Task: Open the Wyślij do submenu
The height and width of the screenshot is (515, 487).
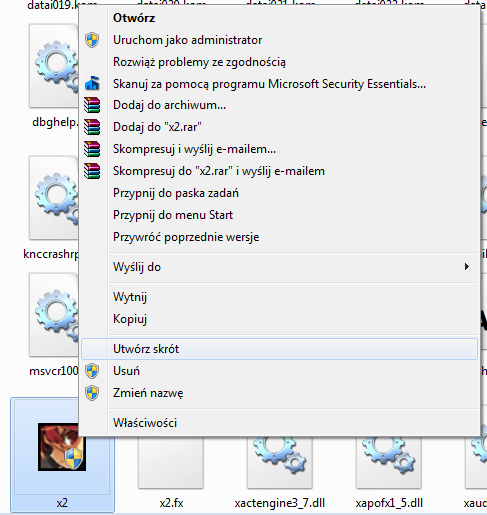Action: [279, 267]
